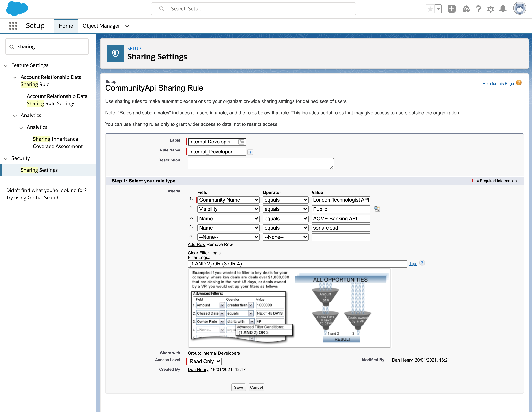This screenshot has height=412, width=532.
Task: Open the setup gear icon
Action: tap(491, 9)
